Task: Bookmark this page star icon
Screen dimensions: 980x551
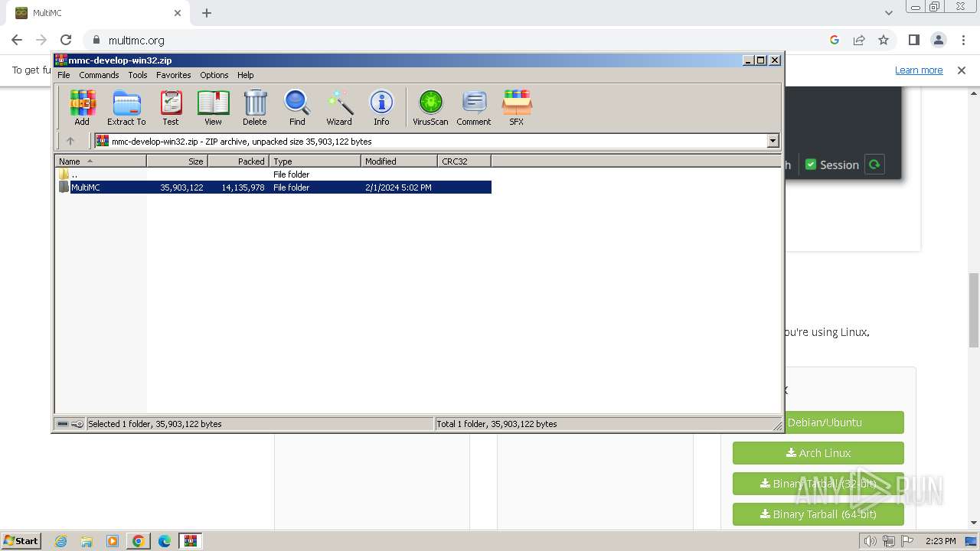Action: [884, 40]
